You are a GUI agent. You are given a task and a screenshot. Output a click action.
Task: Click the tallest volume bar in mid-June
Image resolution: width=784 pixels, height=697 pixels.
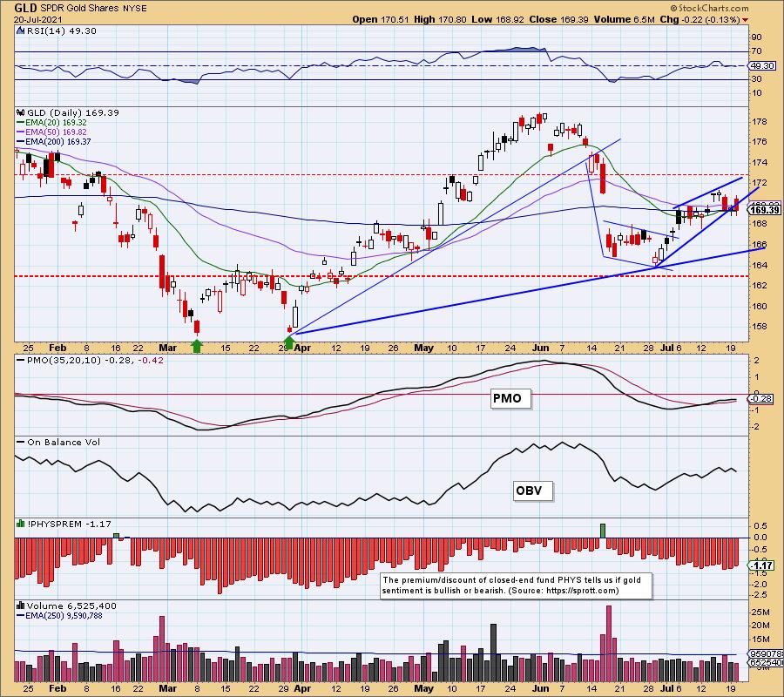tap(609, 644)
